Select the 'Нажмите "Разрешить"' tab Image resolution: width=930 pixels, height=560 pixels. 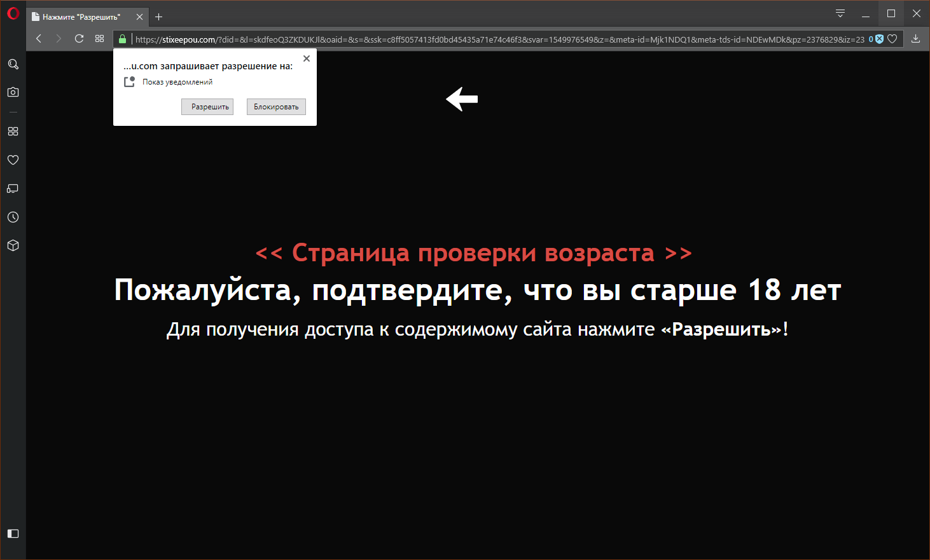(x=87, y=17)
